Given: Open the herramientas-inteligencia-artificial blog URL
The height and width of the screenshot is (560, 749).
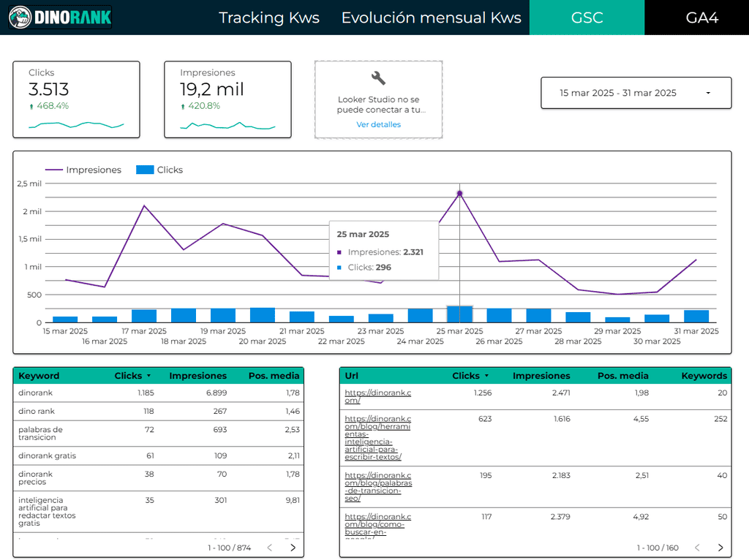Looking at the screenshot, I should [x=377, y=438].
